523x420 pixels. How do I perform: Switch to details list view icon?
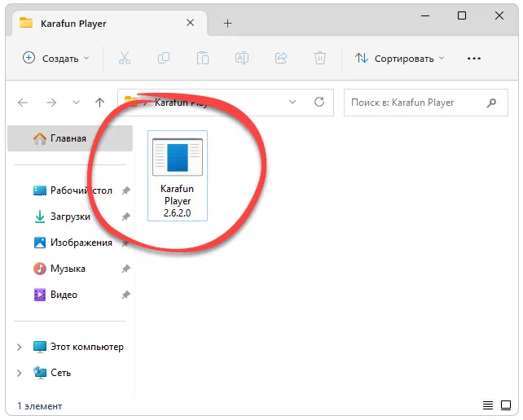pos(488,405)
